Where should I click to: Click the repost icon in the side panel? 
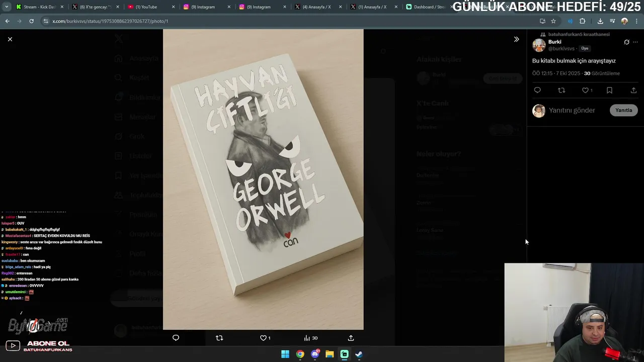(561, 90)
